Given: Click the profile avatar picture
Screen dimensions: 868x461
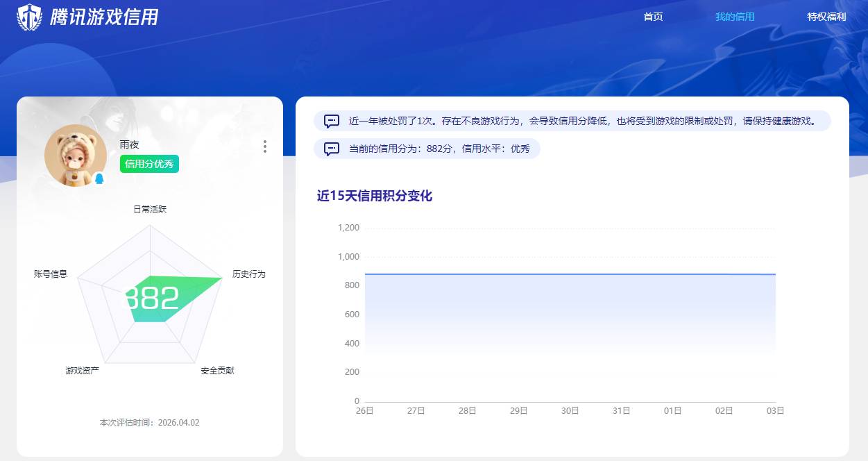Looking at the screenshot, I should (76, 154).
